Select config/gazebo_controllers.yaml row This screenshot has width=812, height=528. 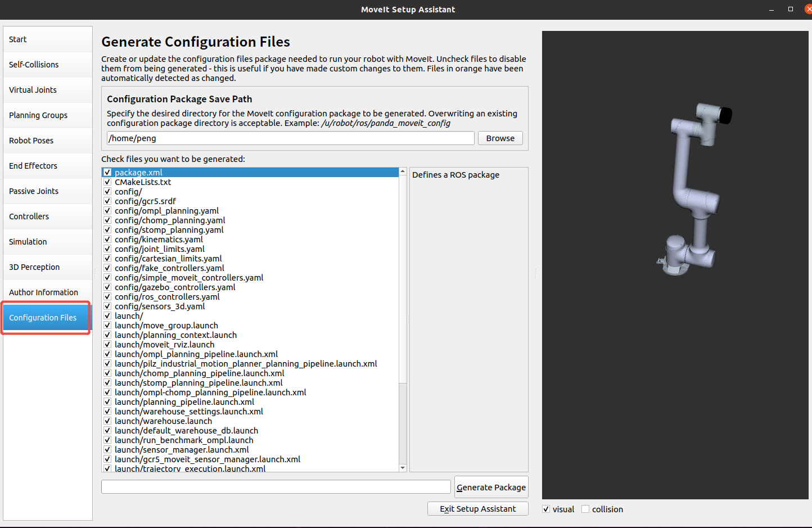pyautogui.click(x=250, y=287)
